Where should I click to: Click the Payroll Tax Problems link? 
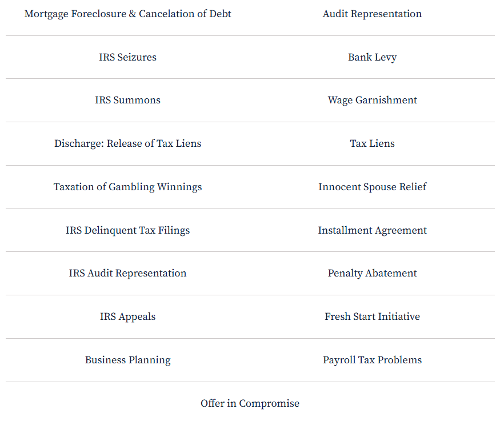(372, 360)
